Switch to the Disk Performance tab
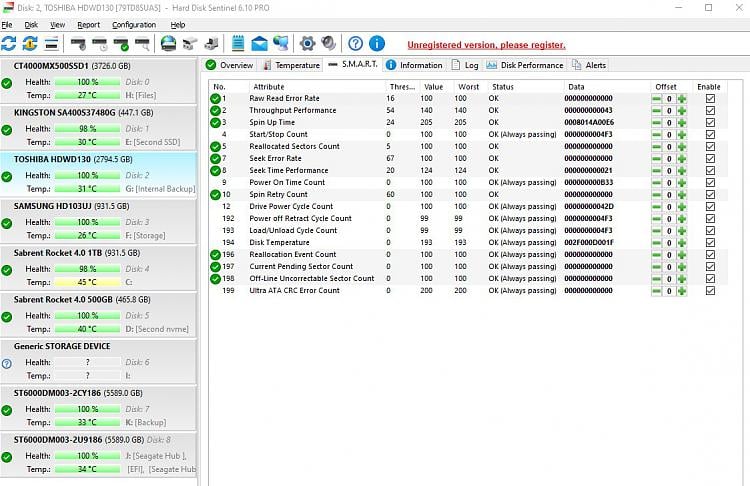 pyautogui.click(x=525, y=65)
